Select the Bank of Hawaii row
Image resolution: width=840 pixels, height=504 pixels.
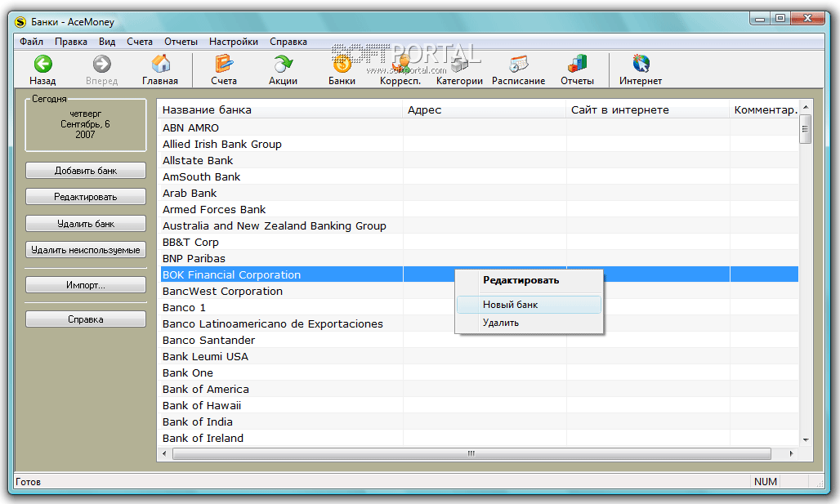click(480, 405)
